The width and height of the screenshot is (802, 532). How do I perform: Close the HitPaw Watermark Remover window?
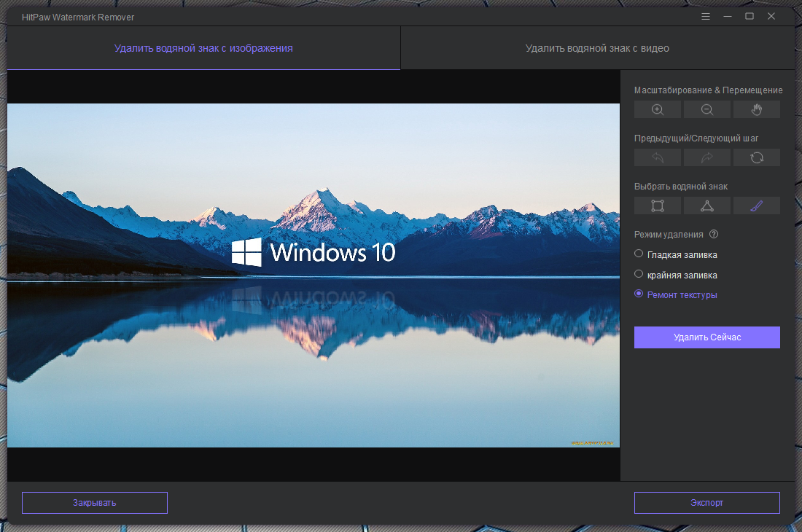click(x=771, y=16)
